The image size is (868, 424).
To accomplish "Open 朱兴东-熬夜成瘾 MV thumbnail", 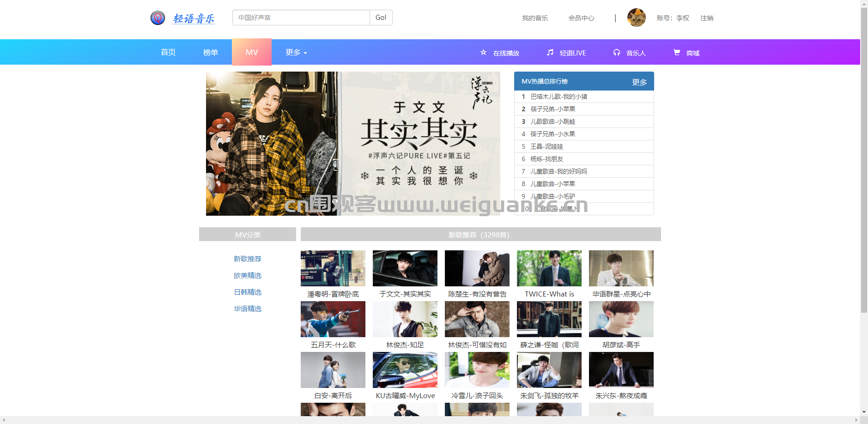I will tap(621, 370).
